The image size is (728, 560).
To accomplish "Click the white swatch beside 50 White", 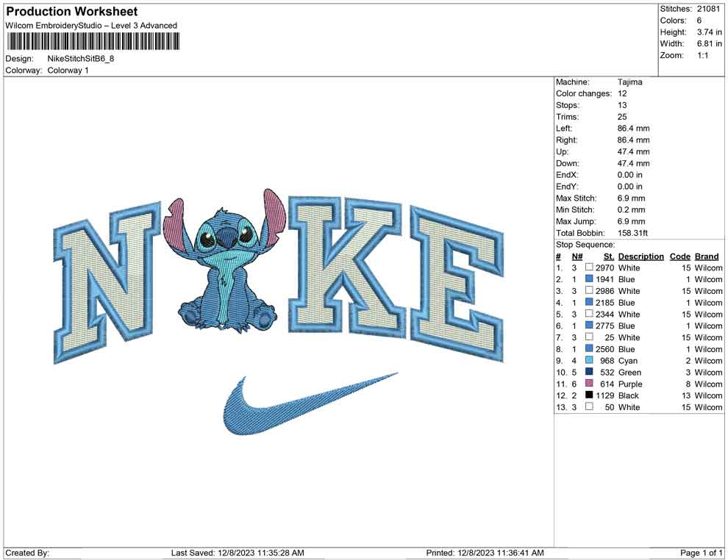I will 589,406.
